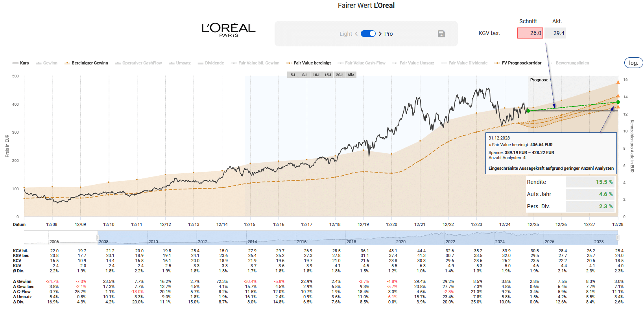The height and width of the screenshot is (314, 644).
Task: Select the 5J time range
Action: (293, 75)
